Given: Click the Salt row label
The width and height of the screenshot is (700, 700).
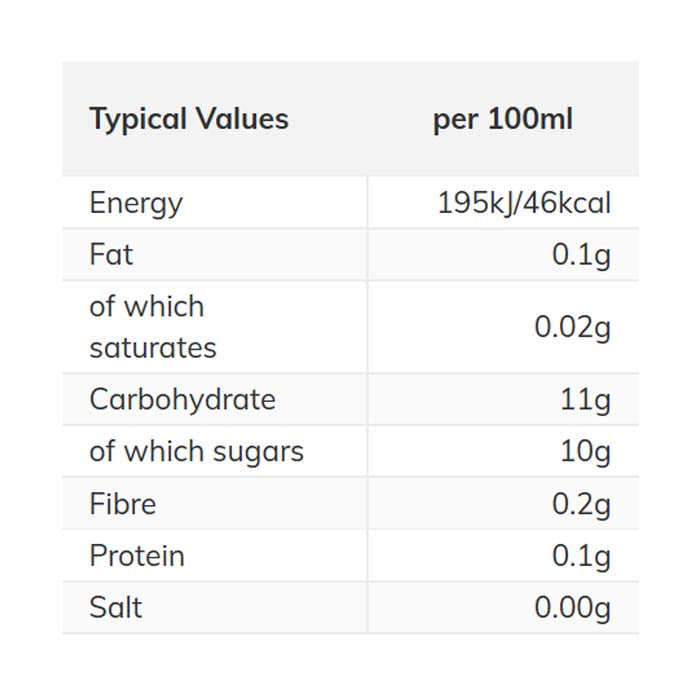Looking at the screenshot, I should pos(116,607).
